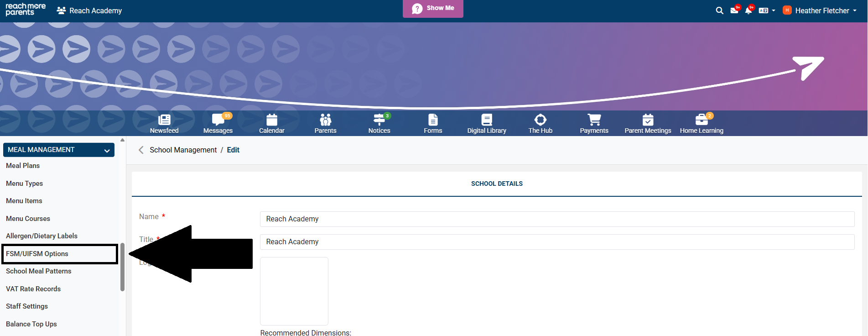Click the Show Me button
This screenshot has height=336, width=868.
click(433, 8)
